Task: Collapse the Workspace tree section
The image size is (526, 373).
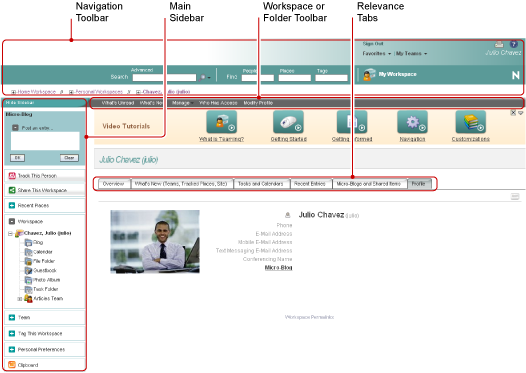Action: click(x=12, y=221)
